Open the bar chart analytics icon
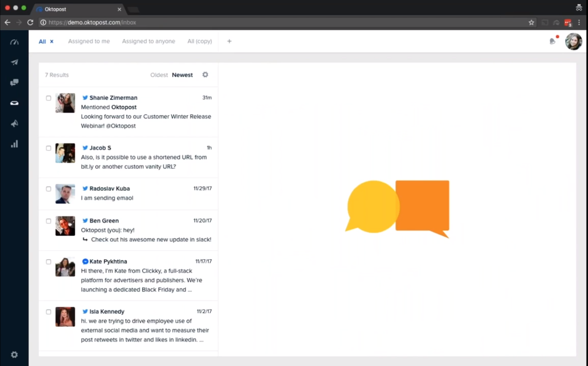Screen dimensions: 588x366 click(x=14, y=144)
